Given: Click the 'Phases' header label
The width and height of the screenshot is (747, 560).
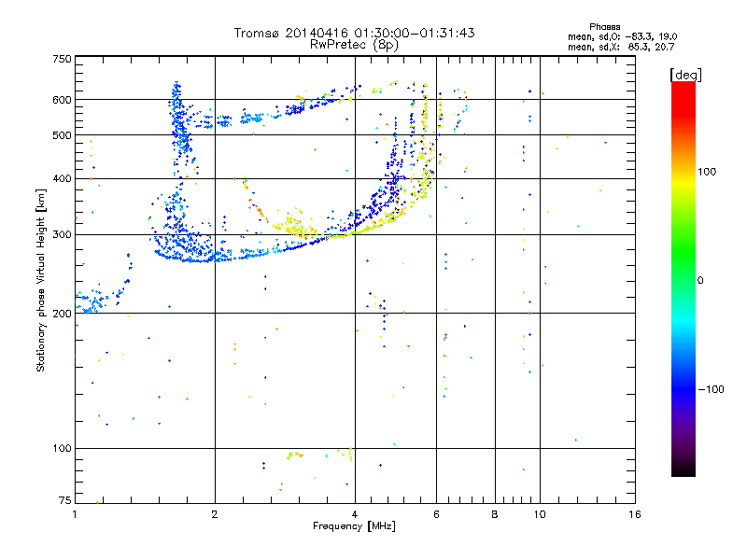Looking at the screenshot, I should point(604,27).
